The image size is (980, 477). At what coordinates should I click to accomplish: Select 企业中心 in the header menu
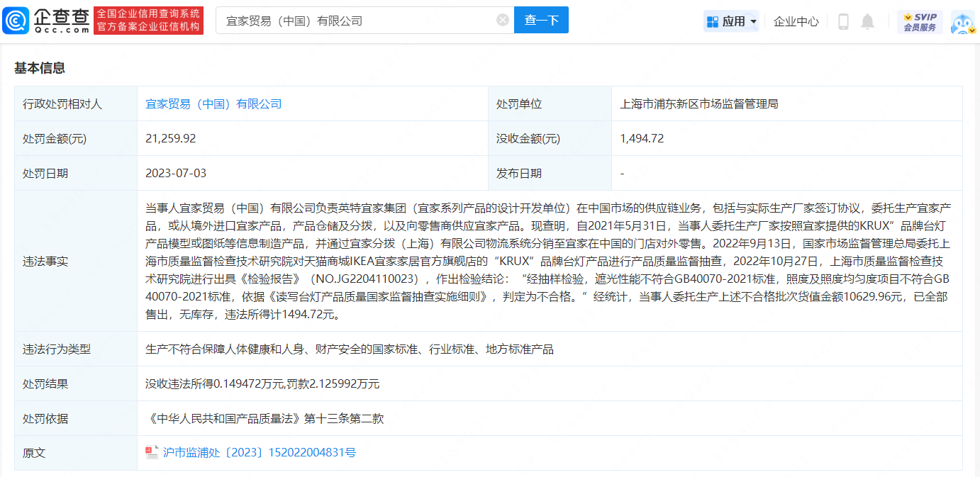[796, 21]
